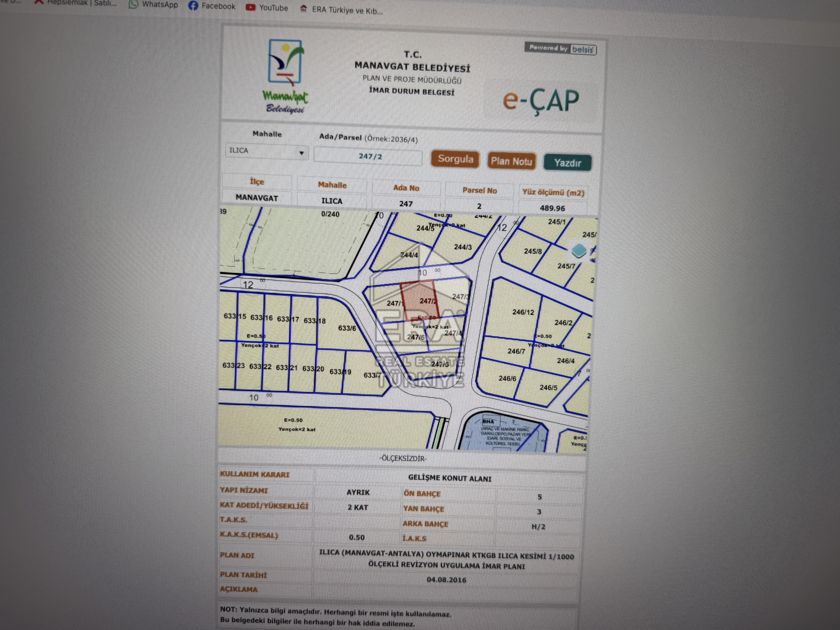The width and height of the screenshot is (840, 630).
Task: Click the WhatsApp bookmark icon
Action: (133, 4)
